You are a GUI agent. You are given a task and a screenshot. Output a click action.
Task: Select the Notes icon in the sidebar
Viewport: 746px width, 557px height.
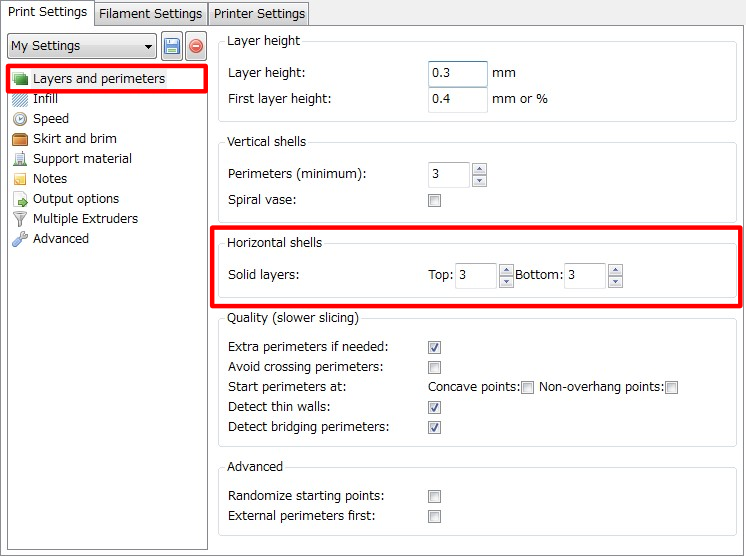pos(20,179)
